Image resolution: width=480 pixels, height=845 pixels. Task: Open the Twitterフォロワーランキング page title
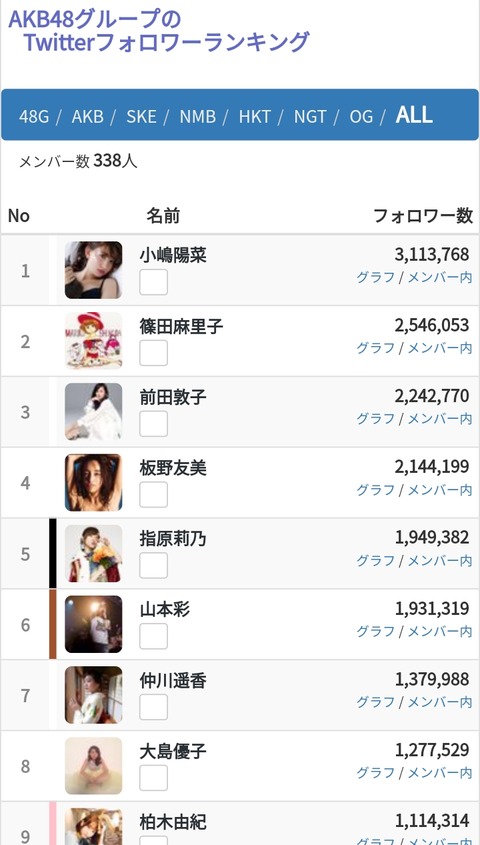click(166, 42)
